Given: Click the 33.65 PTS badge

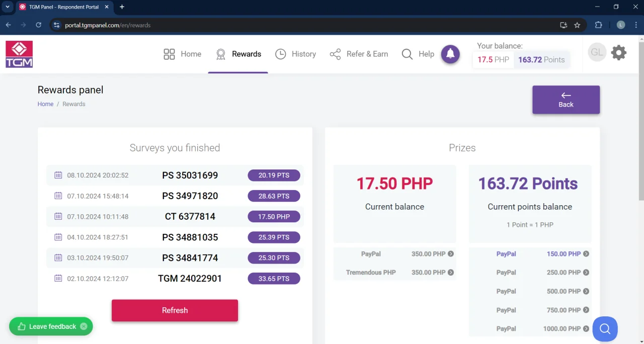Looking at the screenshot, I should 274,279.
